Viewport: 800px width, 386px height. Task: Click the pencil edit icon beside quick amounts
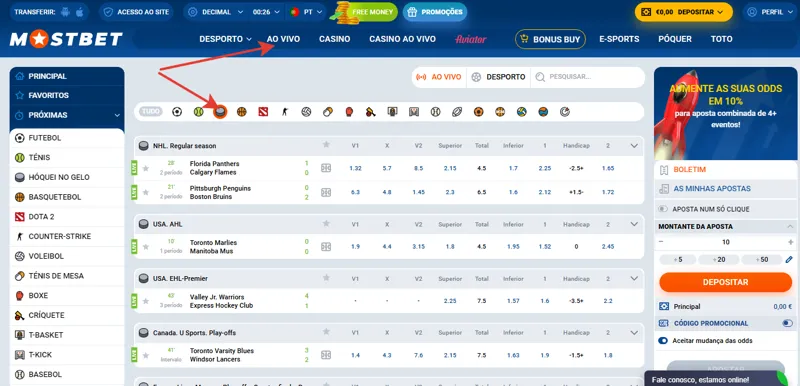789,260
